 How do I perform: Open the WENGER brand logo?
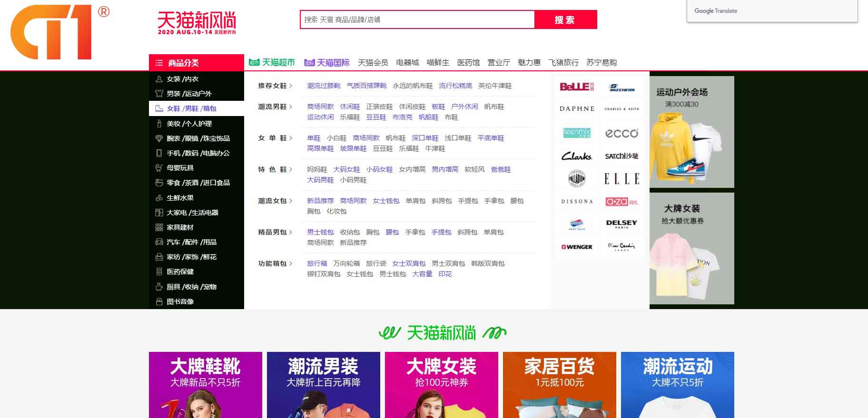577,247
